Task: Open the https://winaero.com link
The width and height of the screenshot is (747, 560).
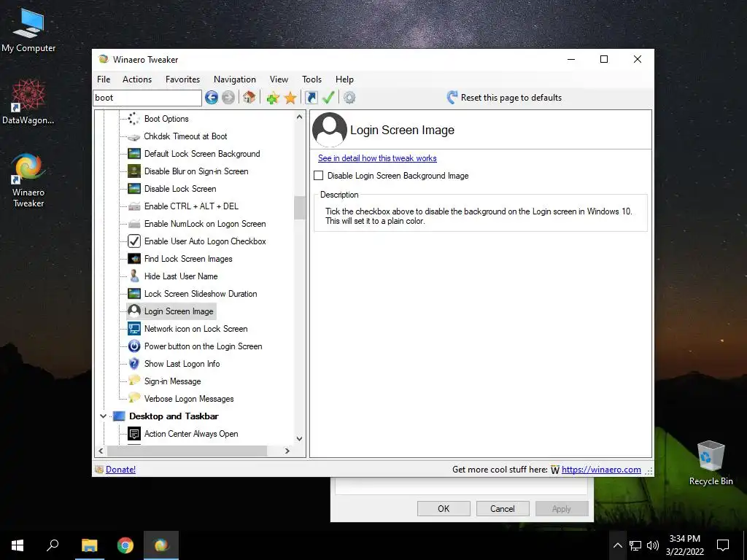Action: pos(601,470)
